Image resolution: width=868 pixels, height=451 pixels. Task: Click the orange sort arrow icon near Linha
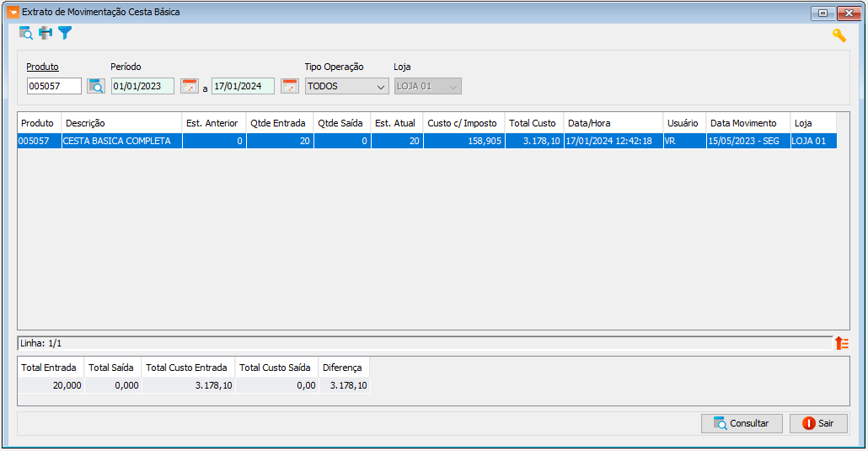(841, 343)
